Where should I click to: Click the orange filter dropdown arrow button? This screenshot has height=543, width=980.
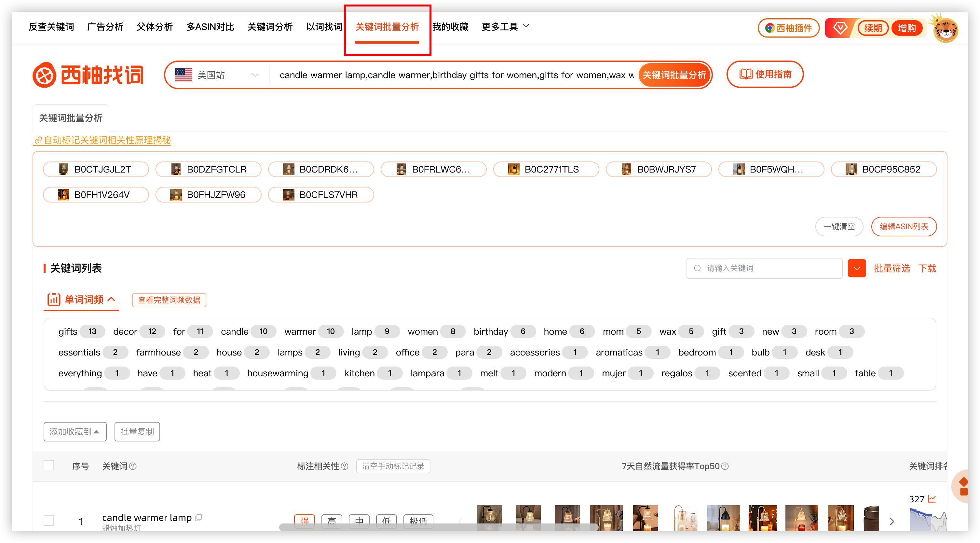tap(856, 268)
